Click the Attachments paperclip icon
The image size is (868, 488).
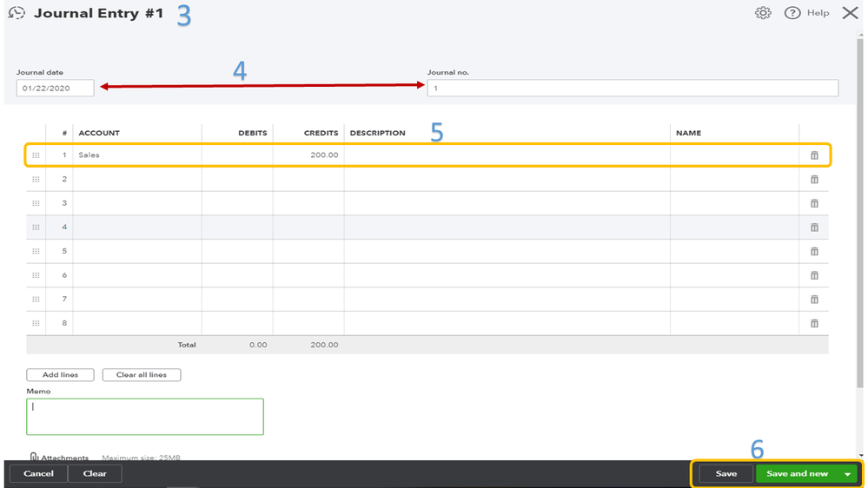point(34,457)
